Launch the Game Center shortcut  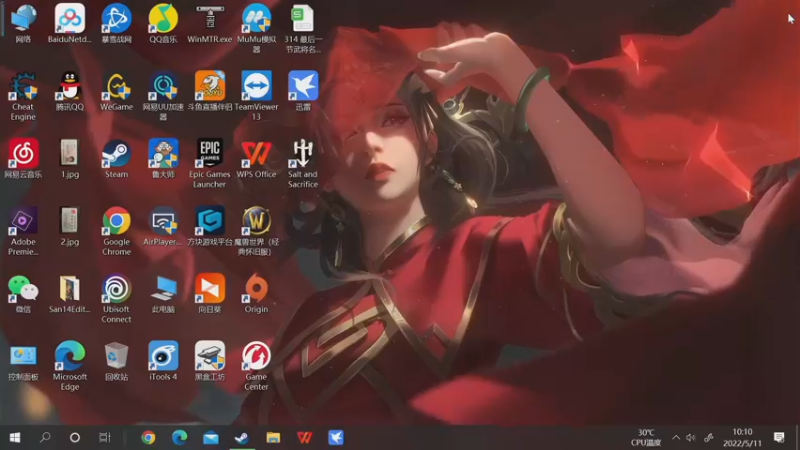(x=256, y=366)
